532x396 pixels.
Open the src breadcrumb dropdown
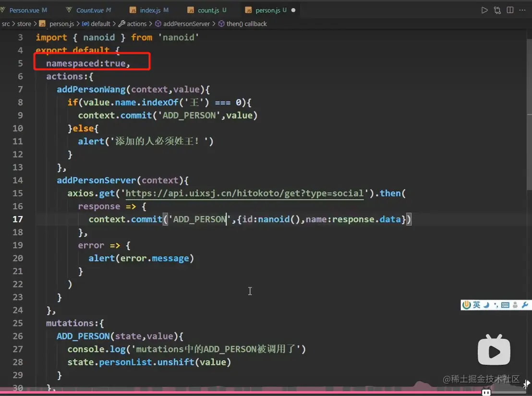(6, 24)
